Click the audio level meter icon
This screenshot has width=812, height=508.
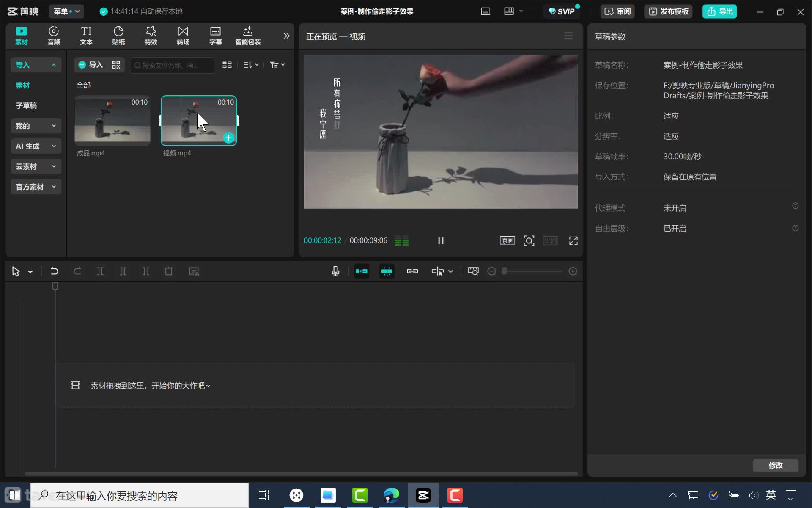coord(402,241)
